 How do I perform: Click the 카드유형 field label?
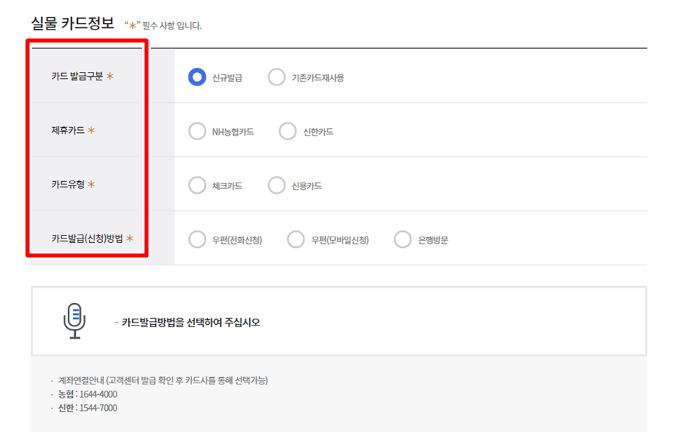[x=68, y=184]
